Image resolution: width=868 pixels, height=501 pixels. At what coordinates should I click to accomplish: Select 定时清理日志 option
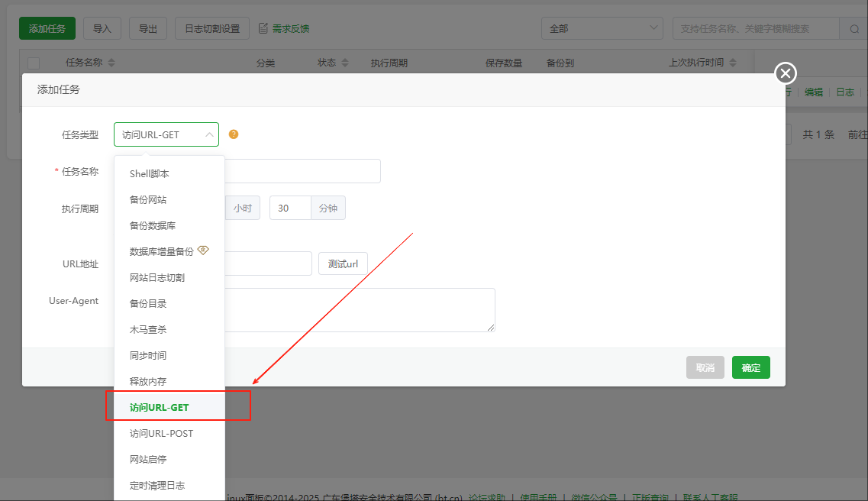click(156, 485)
